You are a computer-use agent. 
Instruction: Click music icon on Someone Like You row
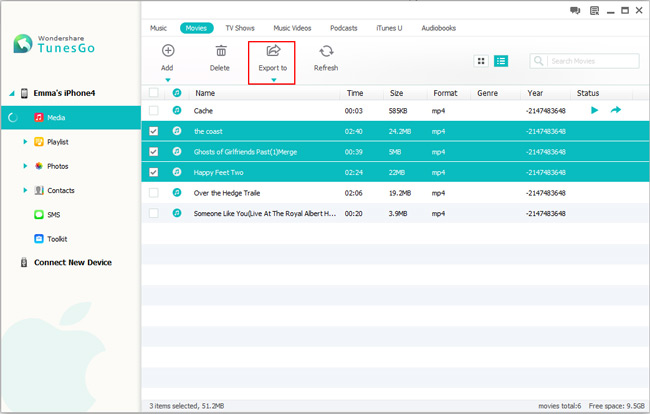click(177, 213)
